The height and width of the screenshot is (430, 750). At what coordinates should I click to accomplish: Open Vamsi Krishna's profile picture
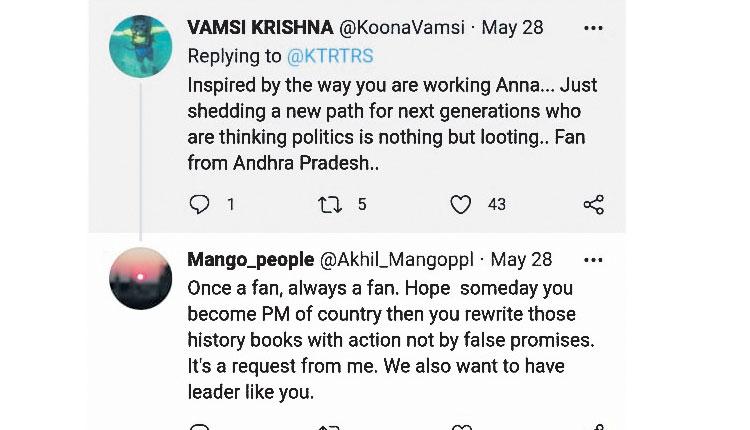(x=140, y=46)
